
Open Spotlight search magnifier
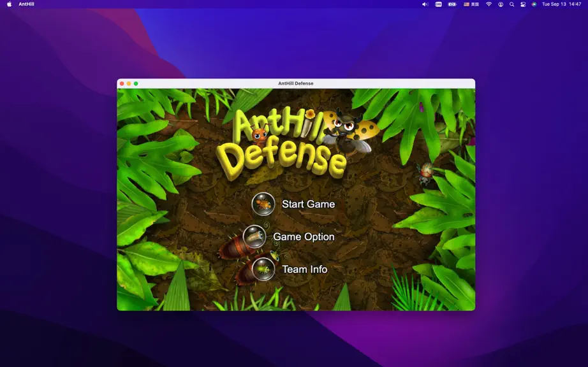[511, 4]
